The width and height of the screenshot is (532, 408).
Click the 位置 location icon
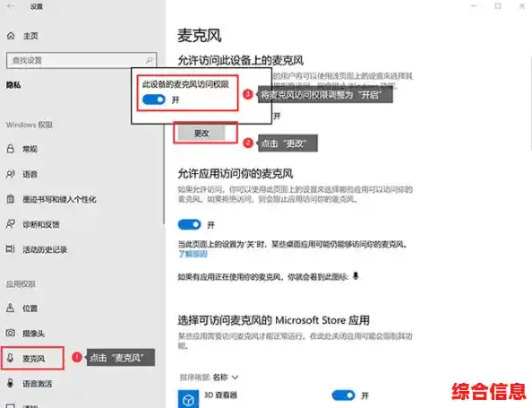11,308
